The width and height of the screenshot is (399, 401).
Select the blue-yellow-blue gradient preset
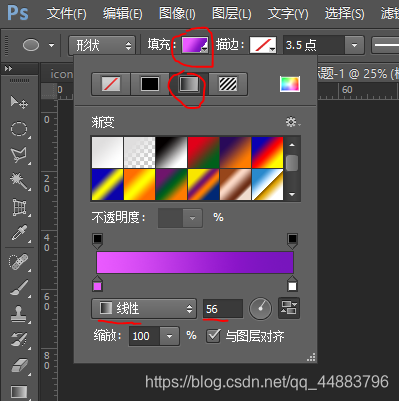(x=107, y=184)
